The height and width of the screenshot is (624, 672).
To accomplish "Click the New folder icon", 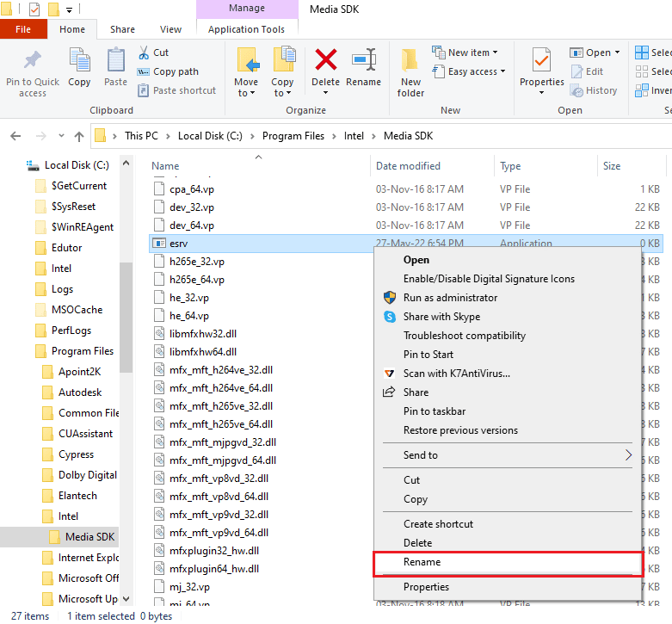I will click(410, 60).
